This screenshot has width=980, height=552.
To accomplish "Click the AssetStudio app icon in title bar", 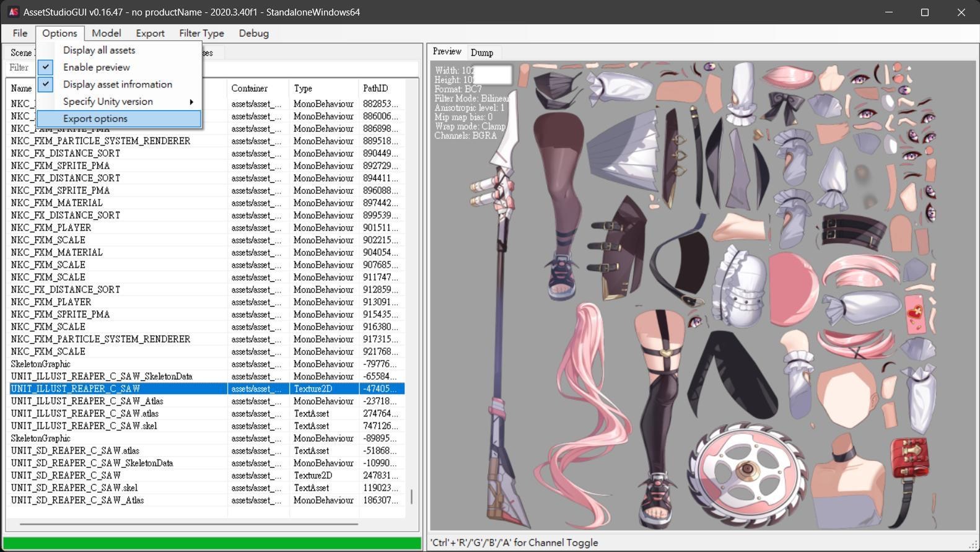I will tap(13, 12).
